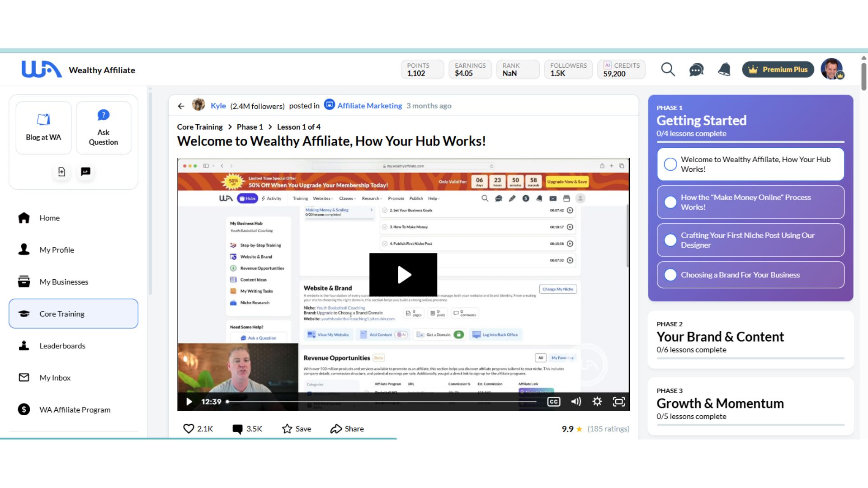Click the dark message icon below Ask Question
Viewport: 868px width, 488px height.
(85, 172)
